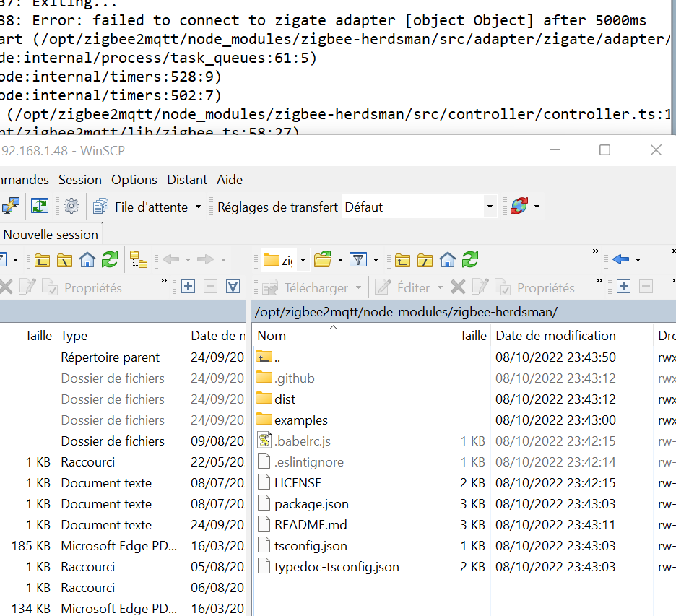Click the invert-selection icon in local panel

233,287
